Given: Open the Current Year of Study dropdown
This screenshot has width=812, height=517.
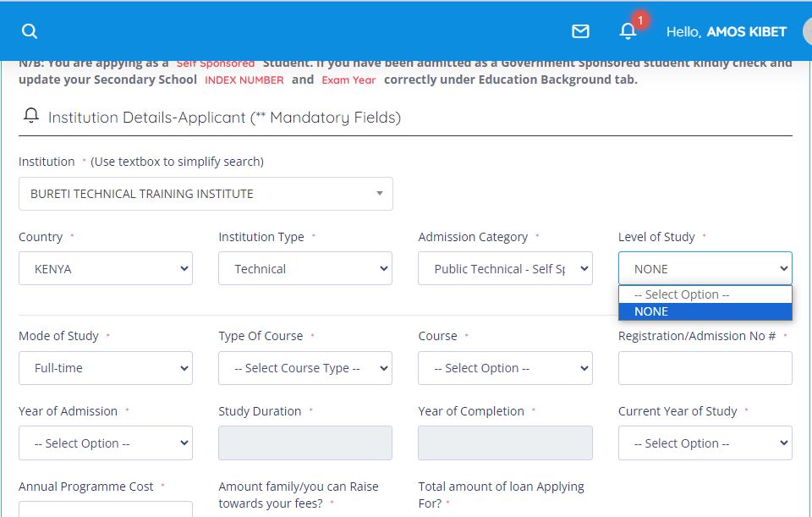Looking at the screenshot, I should coord(705,443).
